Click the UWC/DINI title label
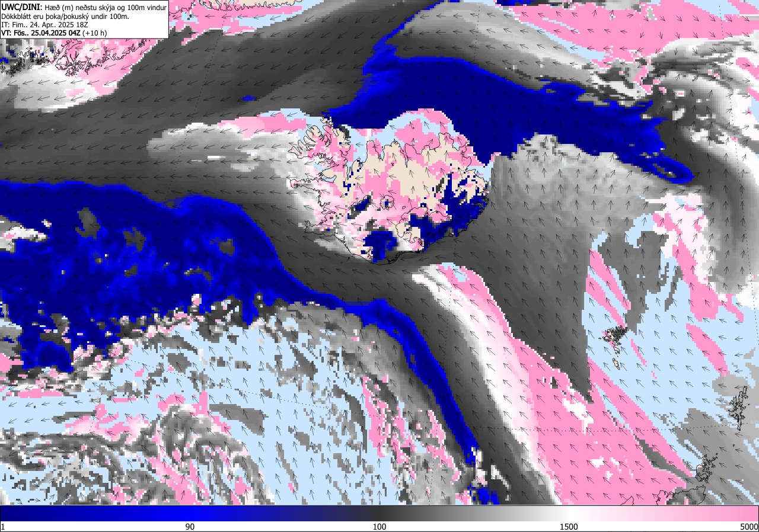This screenshot has height=532, width=759. (x=21, y=7)
